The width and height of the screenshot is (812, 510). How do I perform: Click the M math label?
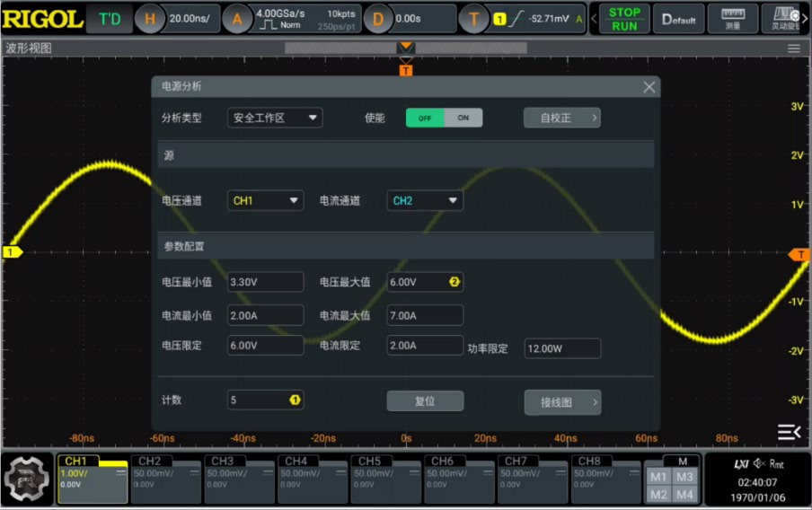[683, 461]
